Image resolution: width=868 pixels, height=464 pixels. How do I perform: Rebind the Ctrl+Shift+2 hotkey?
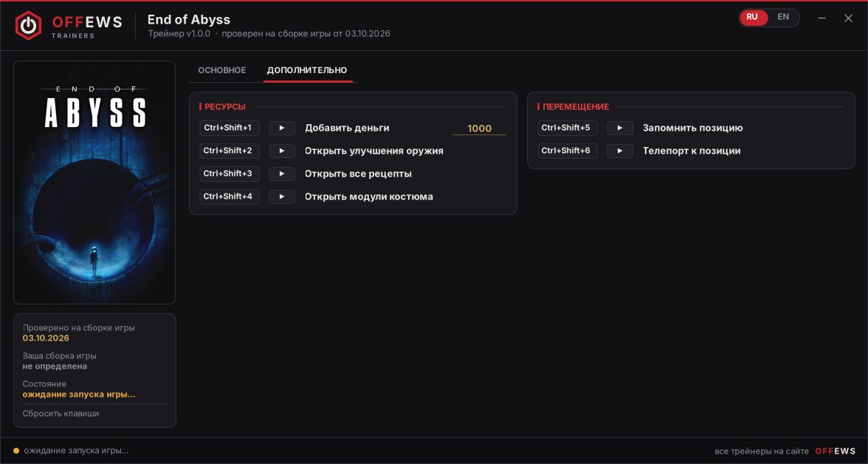tap(230, 151)
